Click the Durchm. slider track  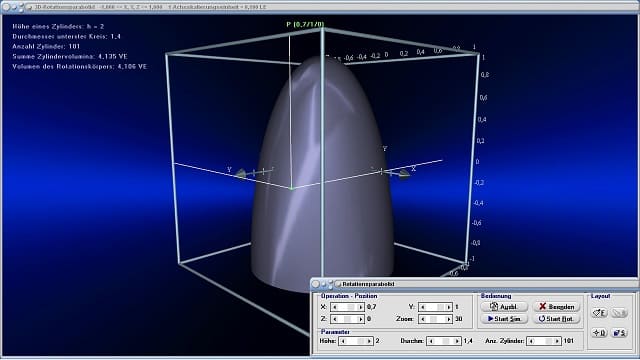[444, 341]
